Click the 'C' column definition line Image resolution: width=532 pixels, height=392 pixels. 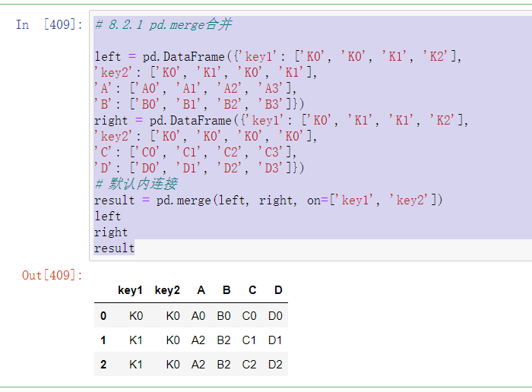point(195,152)
